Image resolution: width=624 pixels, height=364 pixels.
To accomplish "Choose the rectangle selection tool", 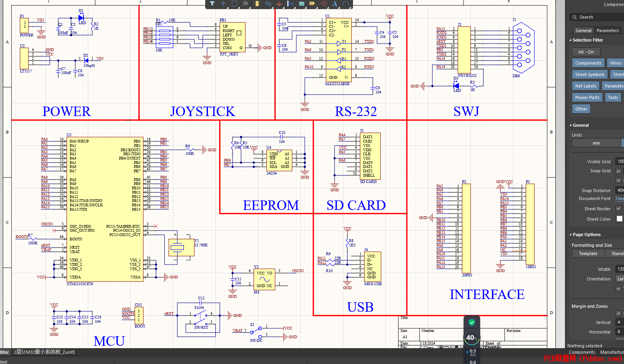I will point(234,4).
